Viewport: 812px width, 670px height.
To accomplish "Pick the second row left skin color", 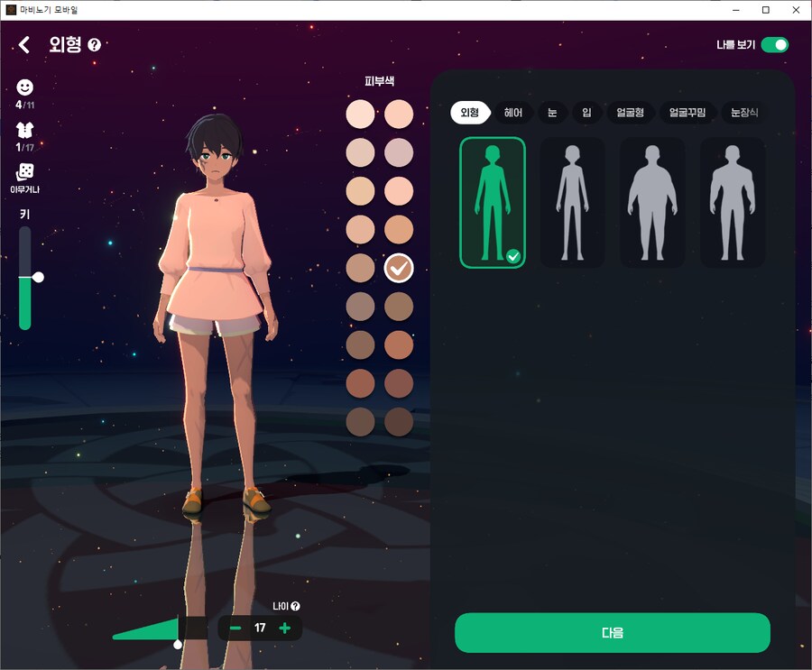I will click(x=360, y=152).
